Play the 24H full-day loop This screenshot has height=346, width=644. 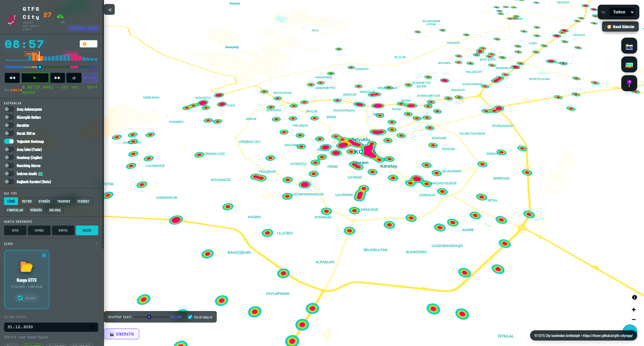(x=90, y=78)
